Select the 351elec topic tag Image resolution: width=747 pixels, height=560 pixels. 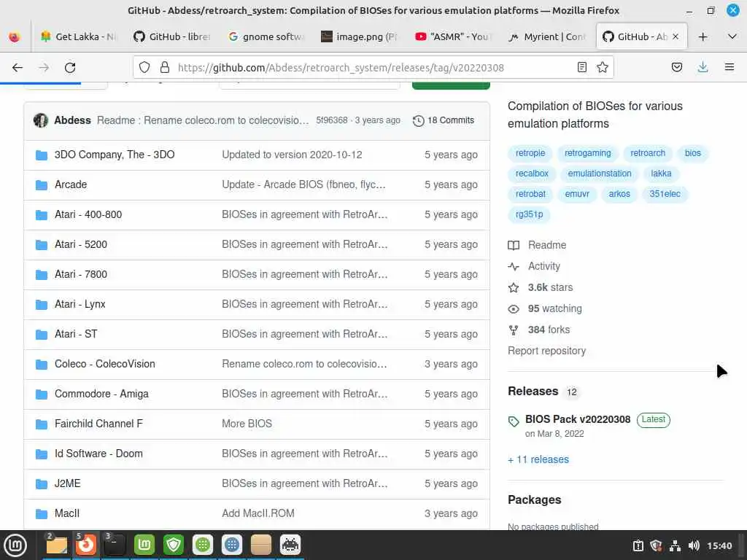point(665,194)
